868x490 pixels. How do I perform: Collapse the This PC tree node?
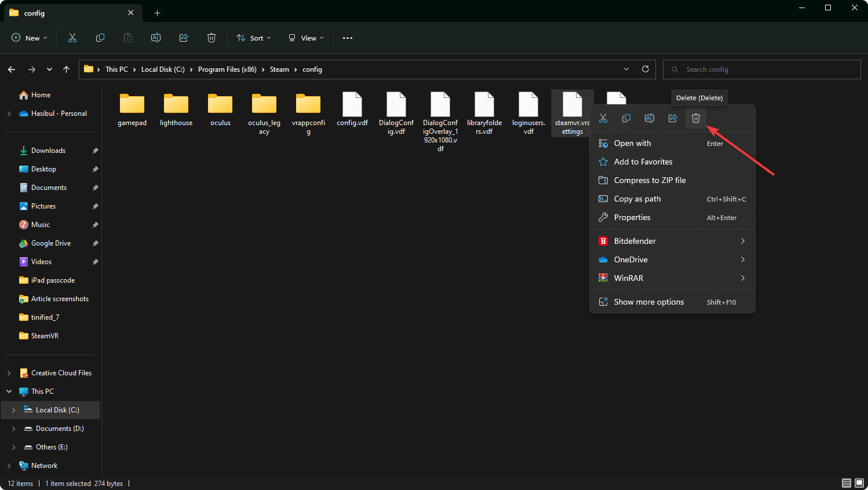(9, 392)
